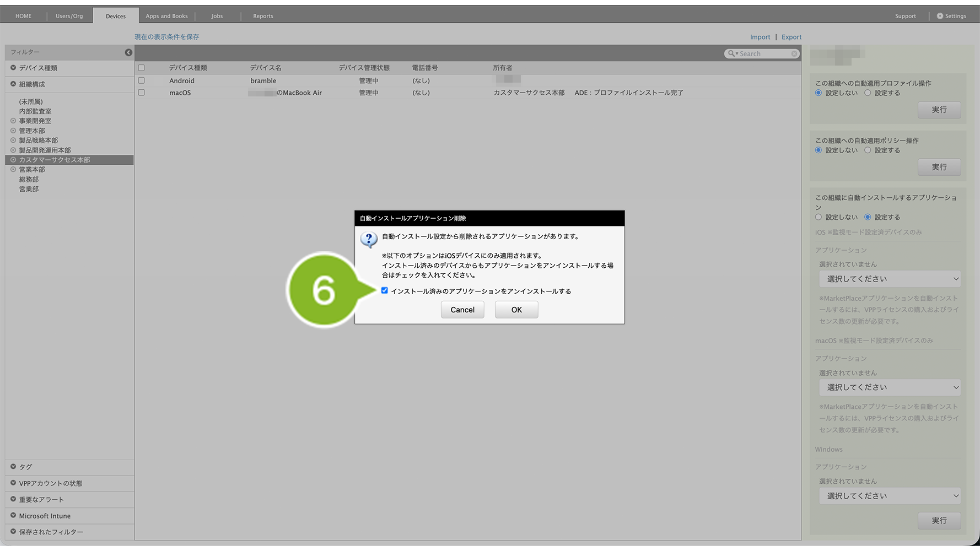Open the macOS application dropdown
Screen dimensions: 980x551
click(890, 387)
